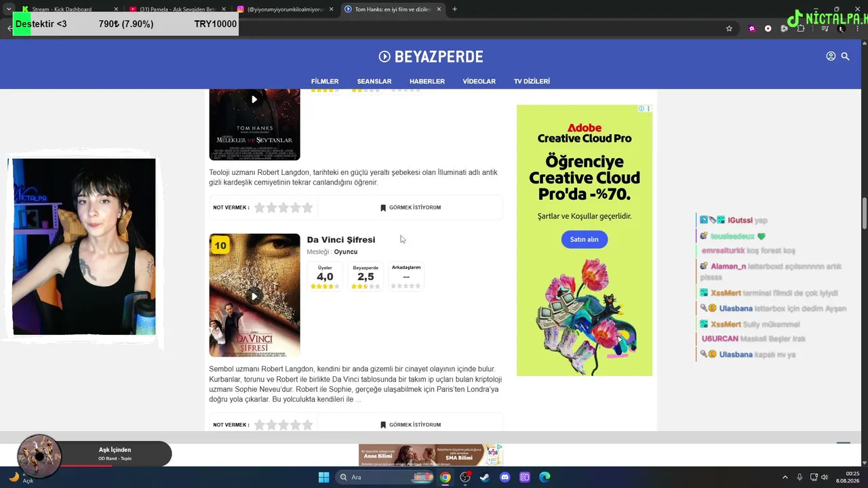Open the Beyazperde search magnifier
The image size is (868, 488).
(845, 56)
